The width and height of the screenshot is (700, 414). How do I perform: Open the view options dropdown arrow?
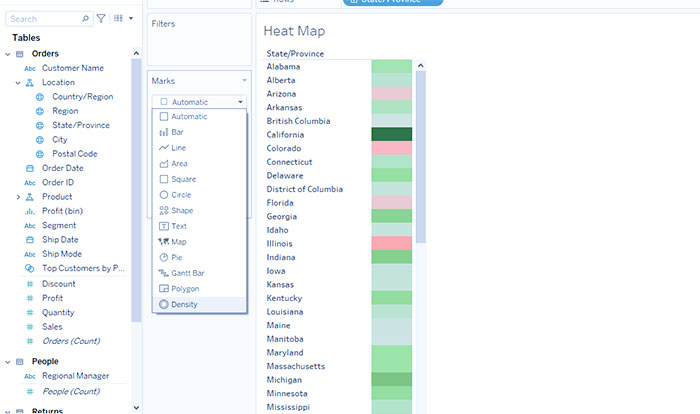click(x=131, y=18)
